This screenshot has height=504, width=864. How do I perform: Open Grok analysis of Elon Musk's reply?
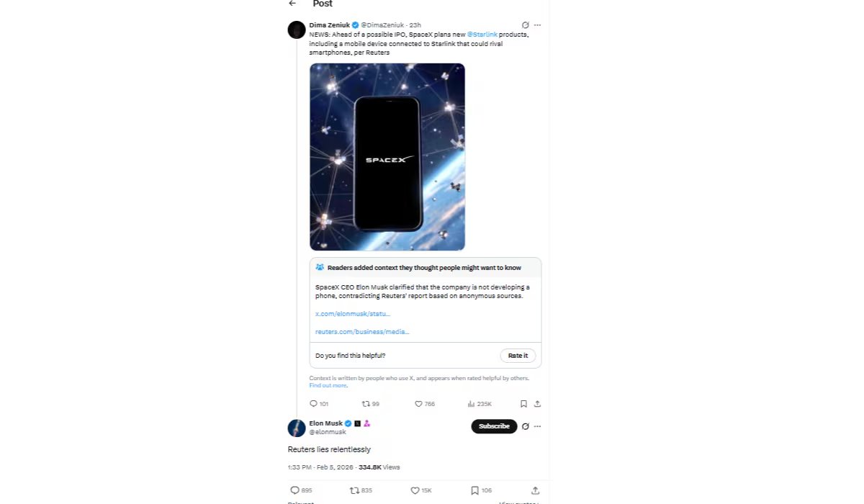524,426
